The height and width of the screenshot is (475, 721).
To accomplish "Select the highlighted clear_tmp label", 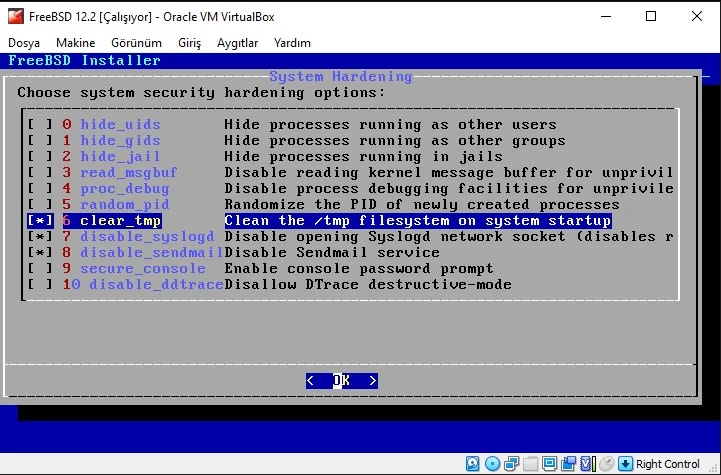I will click(x=120, y=220).
